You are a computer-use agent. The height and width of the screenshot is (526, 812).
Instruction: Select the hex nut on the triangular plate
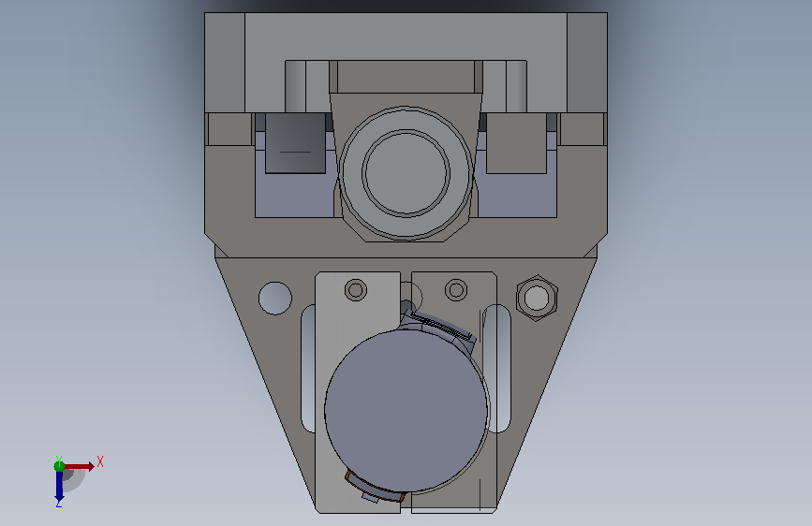pos(537,299)
